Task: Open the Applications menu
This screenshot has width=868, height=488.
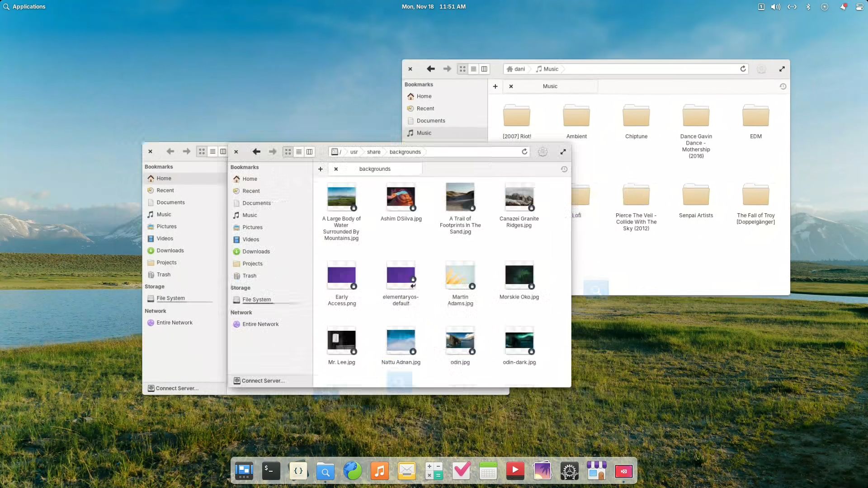Action: [24, 7]
